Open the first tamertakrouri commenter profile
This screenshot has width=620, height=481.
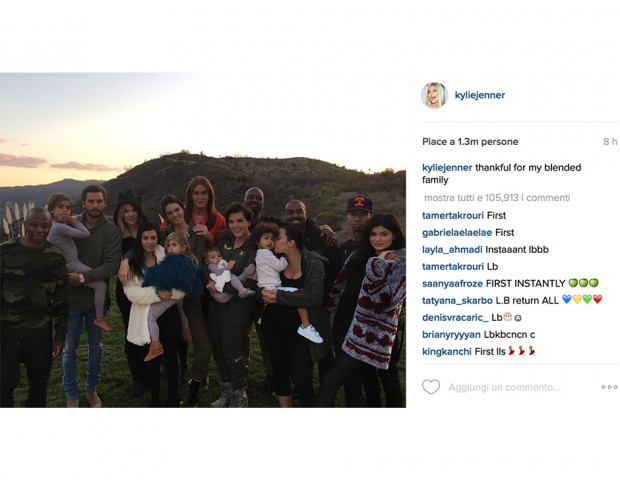(453, 216)
